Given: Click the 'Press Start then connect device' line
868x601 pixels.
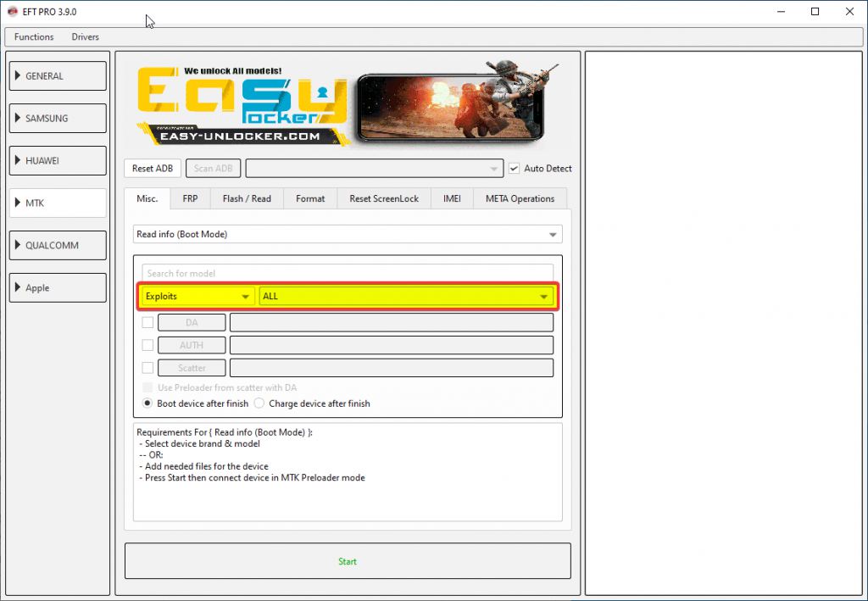Looking at the screenshot, I should coord(252,477).
